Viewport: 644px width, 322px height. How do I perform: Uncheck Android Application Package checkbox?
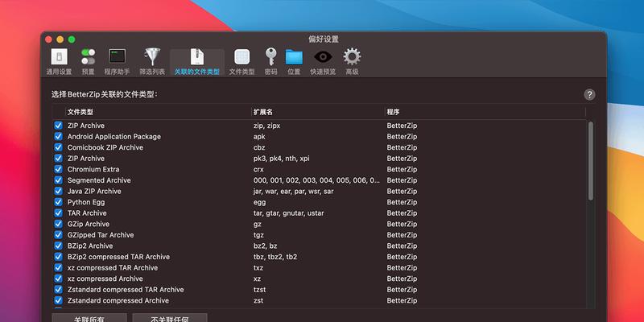pyautogui.click(x=58, y=136)
